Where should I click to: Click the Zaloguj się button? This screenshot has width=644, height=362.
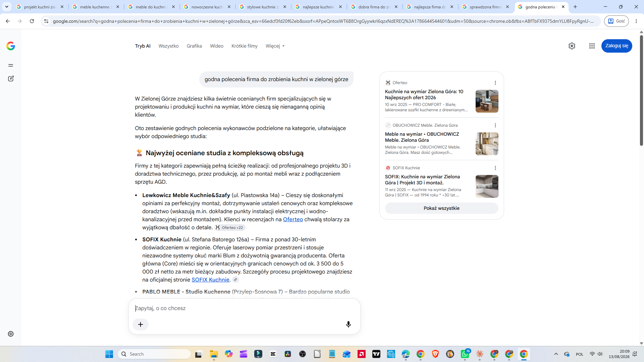point(616,46)
